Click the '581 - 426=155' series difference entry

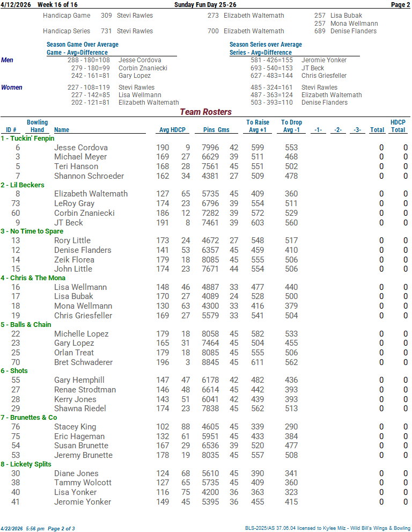pyautogui.click(x=271, y=60)
